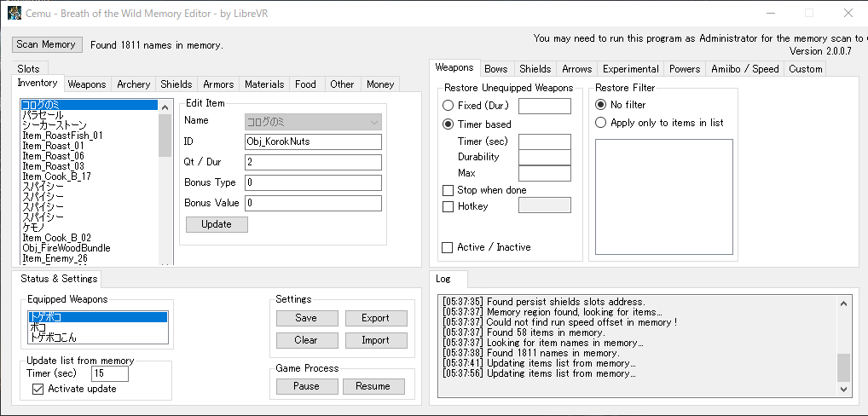Click the inventory list scrollbar thumb
Image resolution: width=868 pixels, height=416 pixels.
click(x=165, y=136)
